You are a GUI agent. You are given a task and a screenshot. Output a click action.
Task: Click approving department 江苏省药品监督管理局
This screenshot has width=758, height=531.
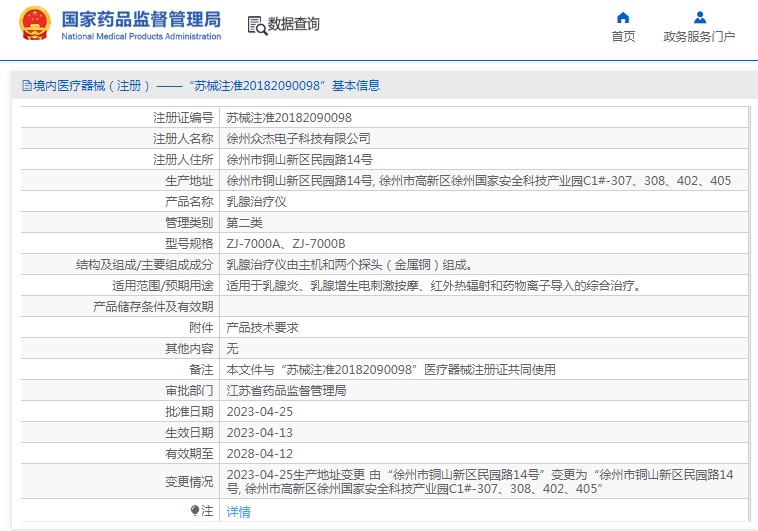coord(286,391)
